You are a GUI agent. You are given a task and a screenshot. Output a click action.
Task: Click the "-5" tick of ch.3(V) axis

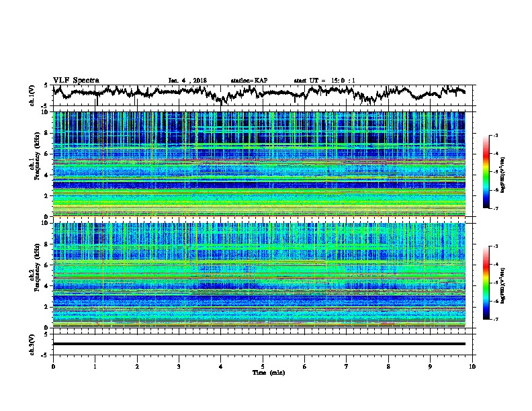[x=46, y=355]
